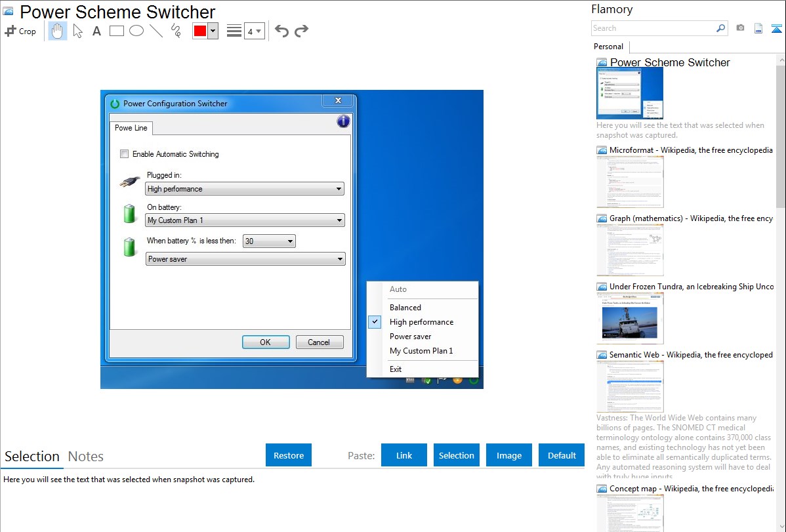This screenshot has width=786, height=532.
Task: Open the Semantic Web snapshot thumbnail
Action: click(x=630, y=386)
